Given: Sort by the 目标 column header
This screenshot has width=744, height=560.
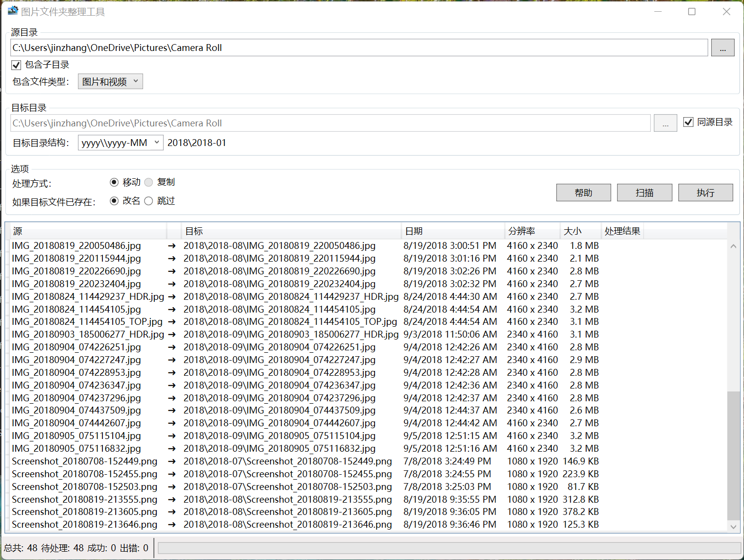Looking at the screenshot, I should click(x=292, y=231).
